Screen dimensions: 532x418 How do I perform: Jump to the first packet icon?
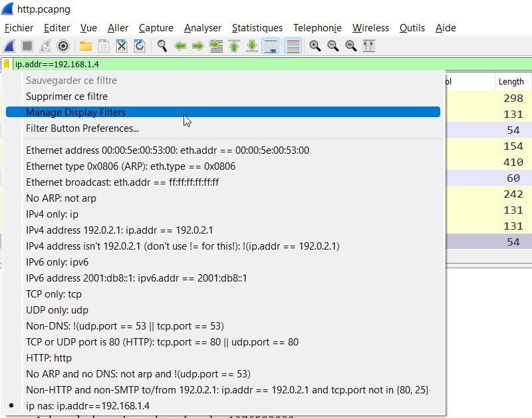pyautogui.click(x=234, y=46)
